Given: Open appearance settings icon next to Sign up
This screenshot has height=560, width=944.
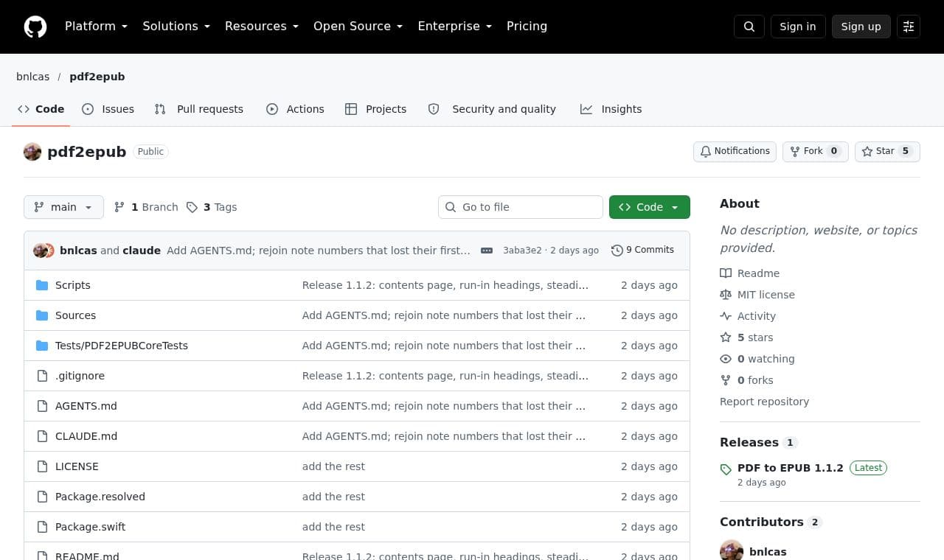Looking at the screenshot, I should coord(909,27).
